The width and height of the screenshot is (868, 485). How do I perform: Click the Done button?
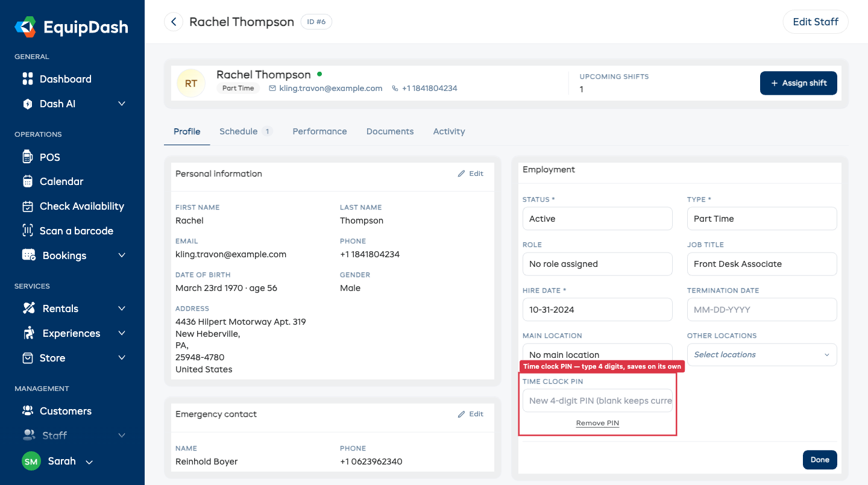pyautogui.click(x=820, y=460)
